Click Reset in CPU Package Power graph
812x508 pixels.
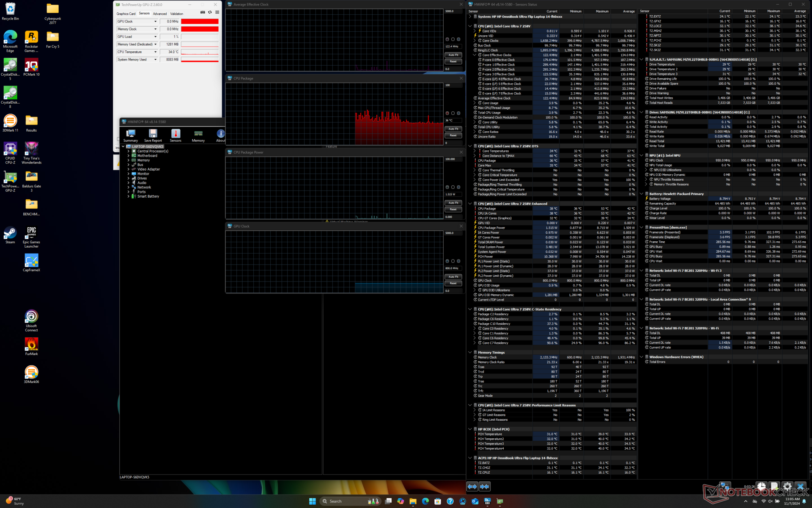[453, 209]
